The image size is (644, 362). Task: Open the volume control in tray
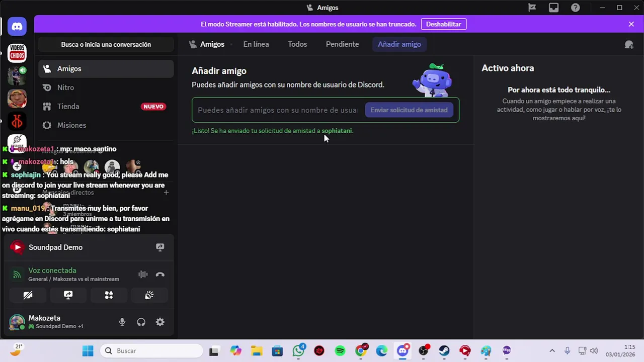point(594,351)
